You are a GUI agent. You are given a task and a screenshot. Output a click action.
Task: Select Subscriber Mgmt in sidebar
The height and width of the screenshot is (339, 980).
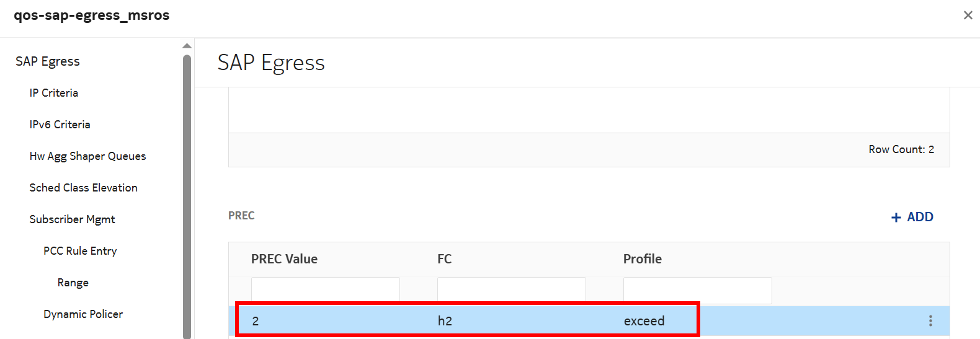(72, 219)
